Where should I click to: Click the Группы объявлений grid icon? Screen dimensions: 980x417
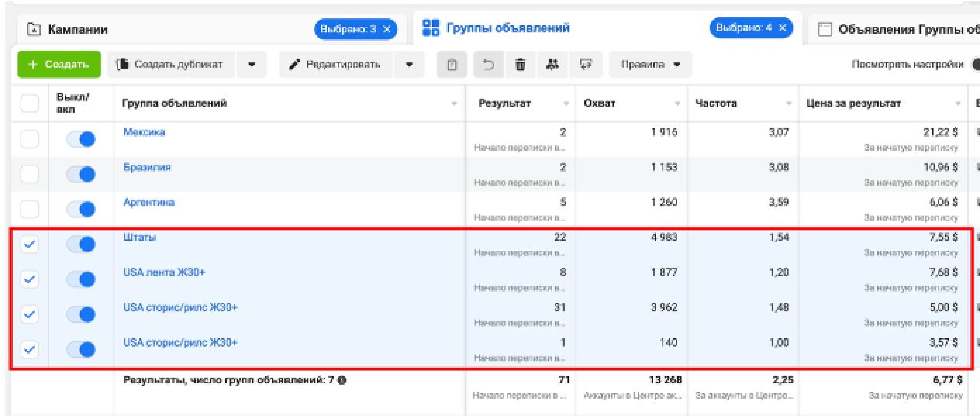(x=431, y=28)
